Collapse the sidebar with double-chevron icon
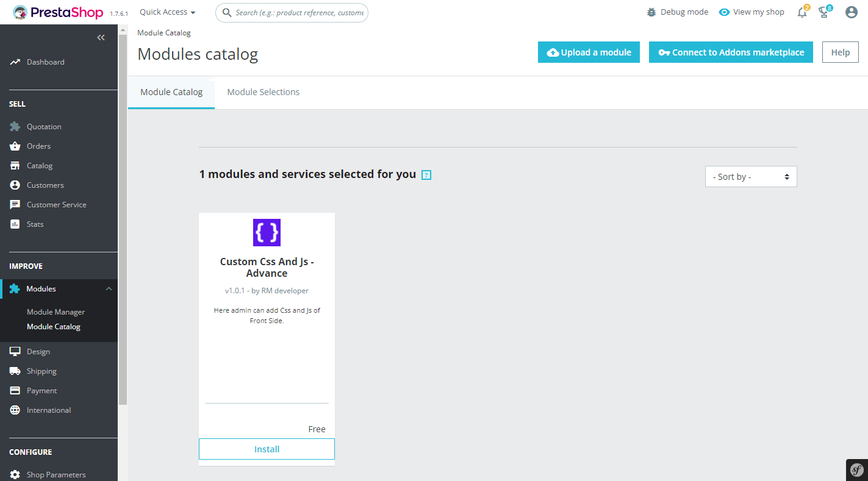 (x=101, y=38)
